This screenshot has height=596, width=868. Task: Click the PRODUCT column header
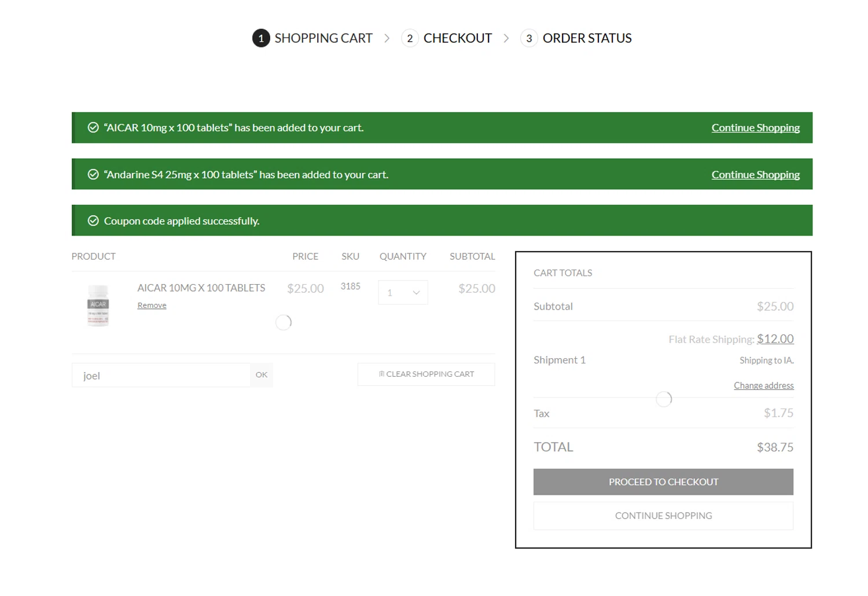click(x=94, y=256)
